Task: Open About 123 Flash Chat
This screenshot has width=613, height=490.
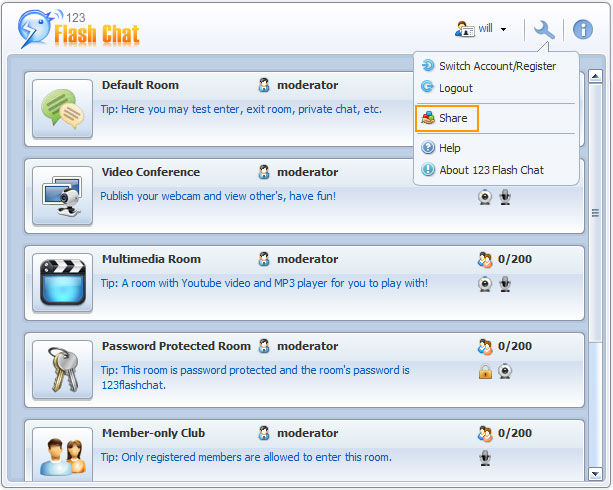Action: (482, 170)
